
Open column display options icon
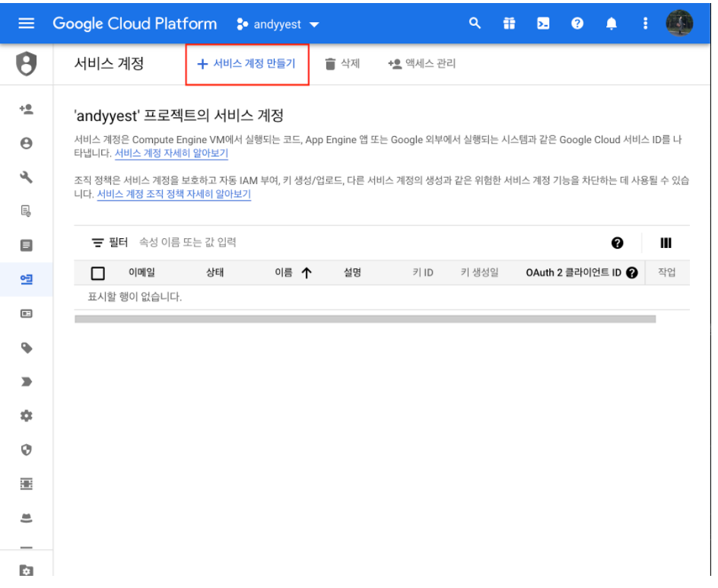pyautogui.click(x=666, y=243)
